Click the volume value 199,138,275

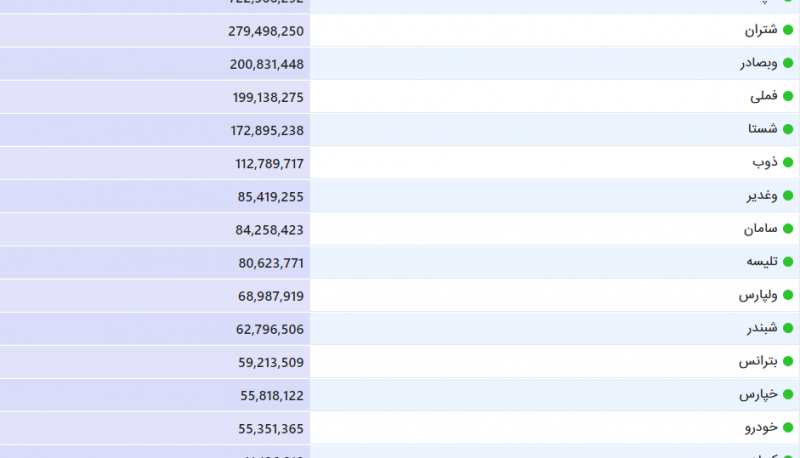[268, 97]
